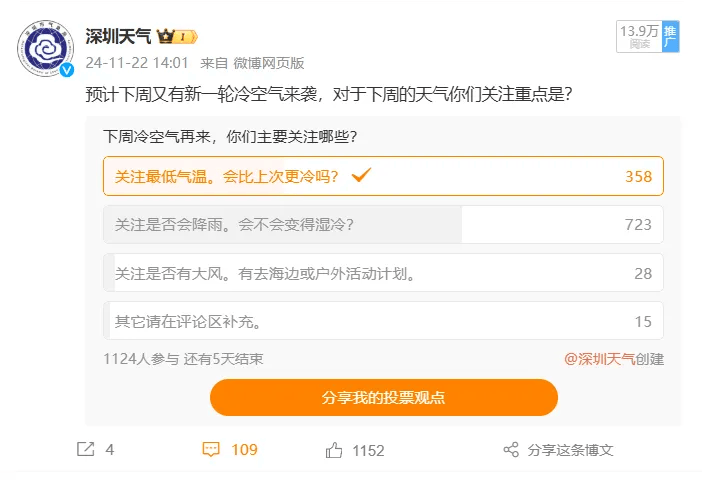Screen dimensions: 702x480
Task: Click the @深圳天气 poll creator link
Action: (x=599, y=358)
